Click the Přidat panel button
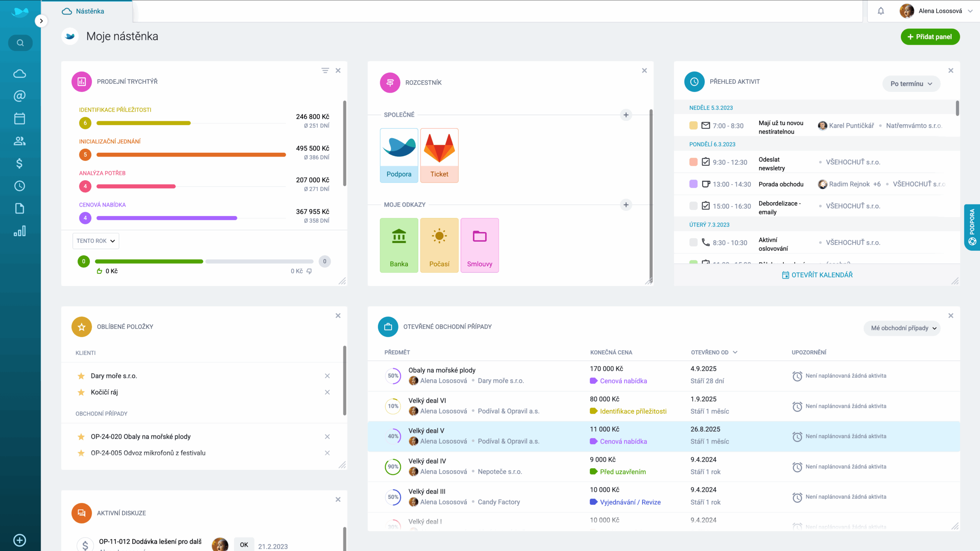The width and height of the screenshot is (980, 551). tap(930, 37)
